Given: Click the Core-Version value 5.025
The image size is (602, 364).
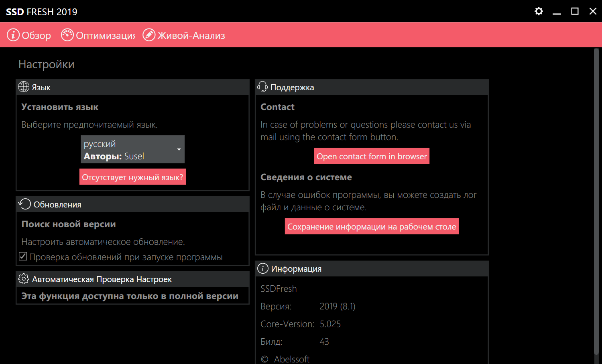Looking at the screenshot, I should (x=330, y=324).
